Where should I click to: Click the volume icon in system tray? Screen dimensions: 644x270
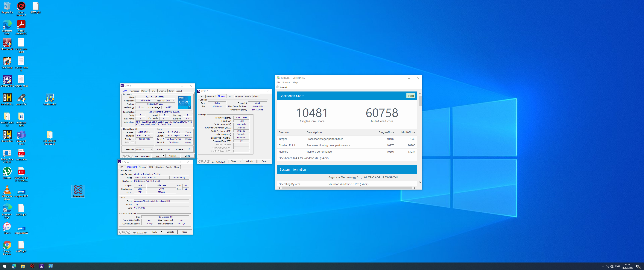[x=607, y=266]
